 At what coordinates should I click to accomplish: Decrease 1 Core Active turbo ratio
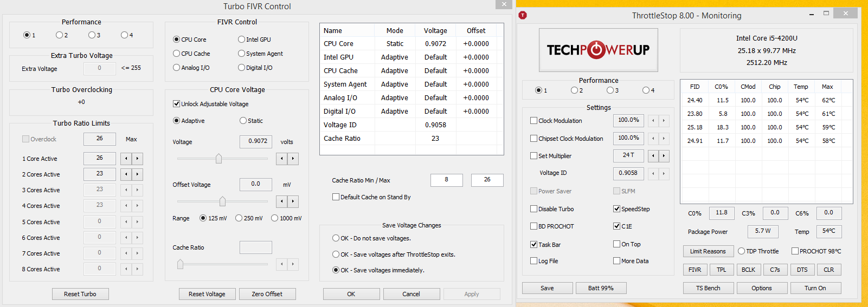point(126,159)
